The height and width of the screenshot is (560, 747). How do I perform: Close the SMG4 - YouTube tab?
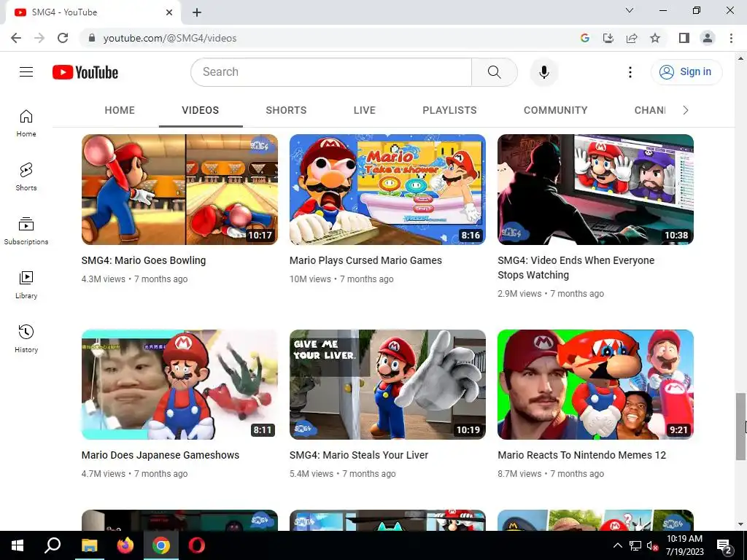[x=169, y=12]
